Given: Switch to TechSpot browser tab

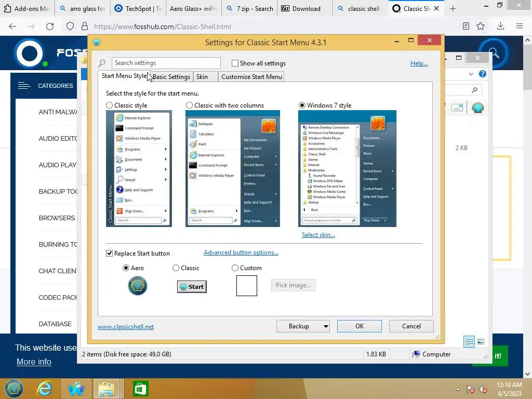Looking at the screenshot, I should [x=138, y=9].
